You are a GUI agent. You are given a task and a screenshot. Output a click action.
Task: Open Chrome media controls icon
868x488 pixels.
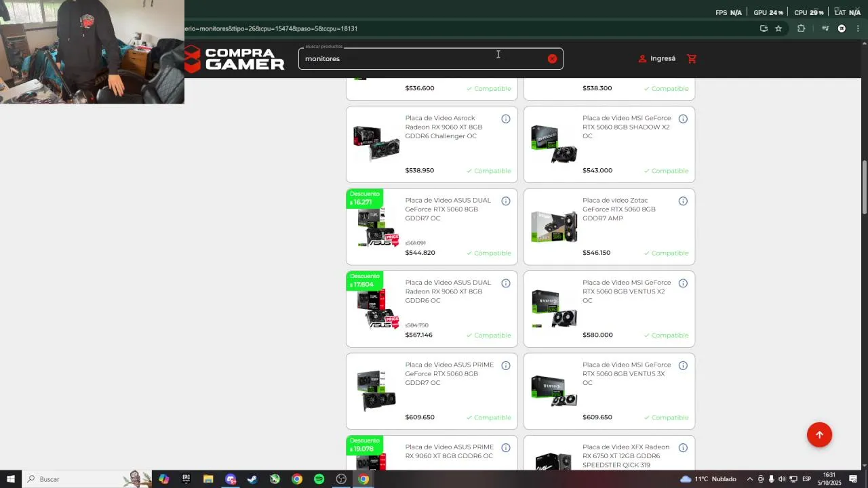click(825, 28)
